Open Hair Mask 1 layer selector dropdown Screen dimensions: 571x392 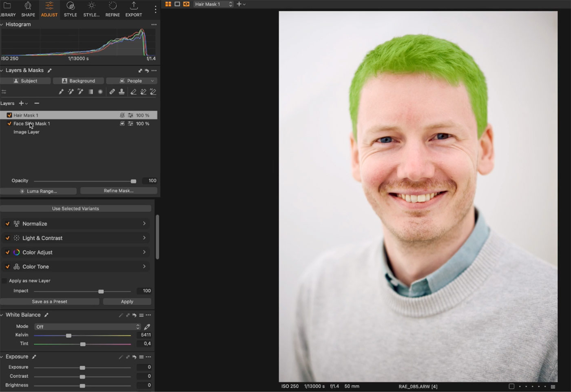213,4
